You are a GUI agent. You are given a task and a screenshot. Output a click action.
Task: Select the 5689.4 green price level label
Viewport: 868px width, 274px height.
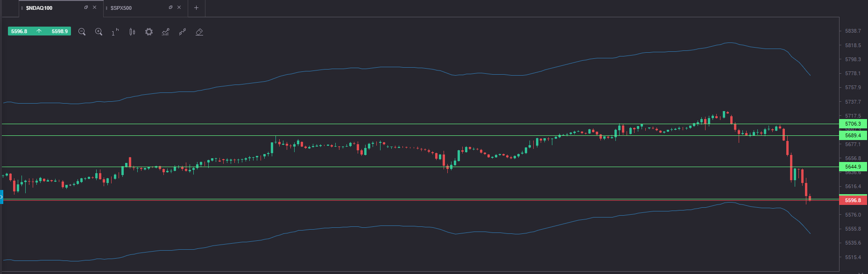click(853, 135)
